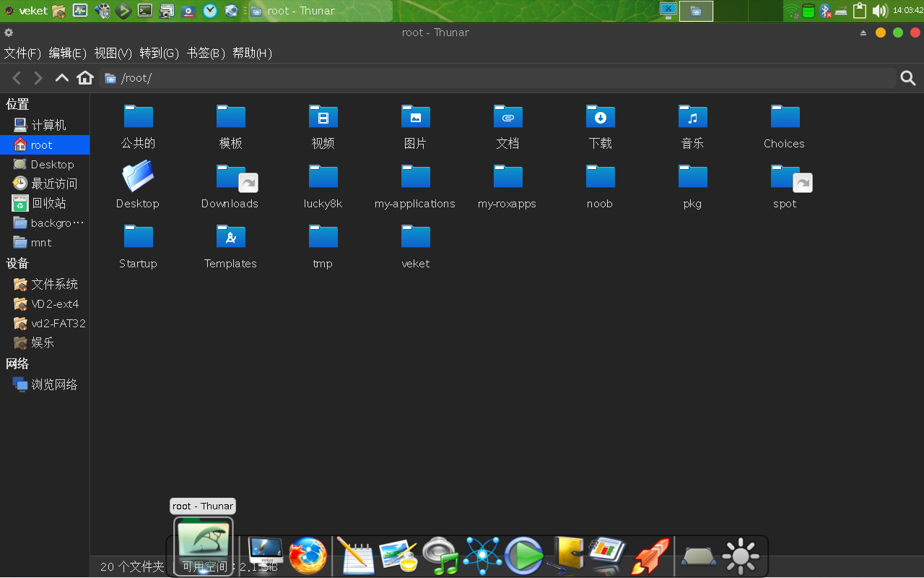This screenshot has width=924, height=578.
Task: Select 计算机 in the sidebar
Action: (x=45, y=125)
